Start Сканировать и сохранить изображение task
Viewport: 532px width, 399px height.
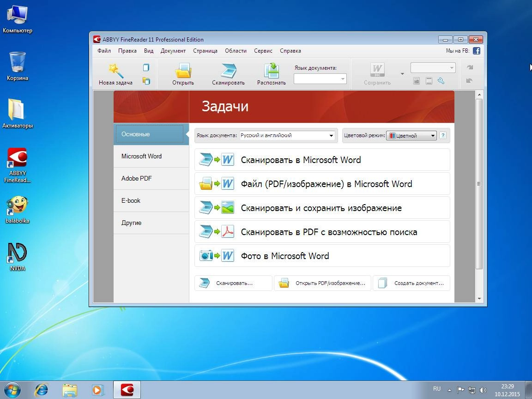pyautogui.click(x=322, y=208)
